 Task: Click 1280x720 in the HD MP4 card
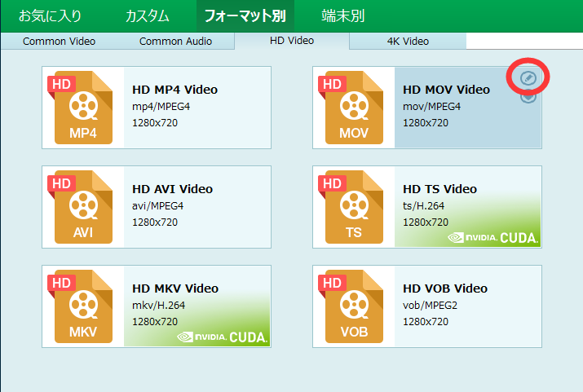tap(155, 123)
